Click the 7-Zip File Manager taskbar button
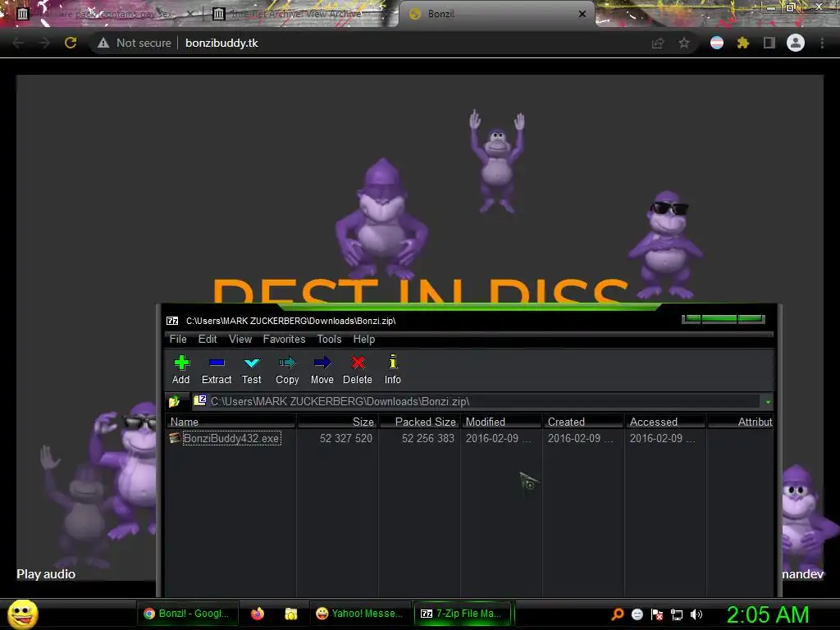 (x=463, y=614)
